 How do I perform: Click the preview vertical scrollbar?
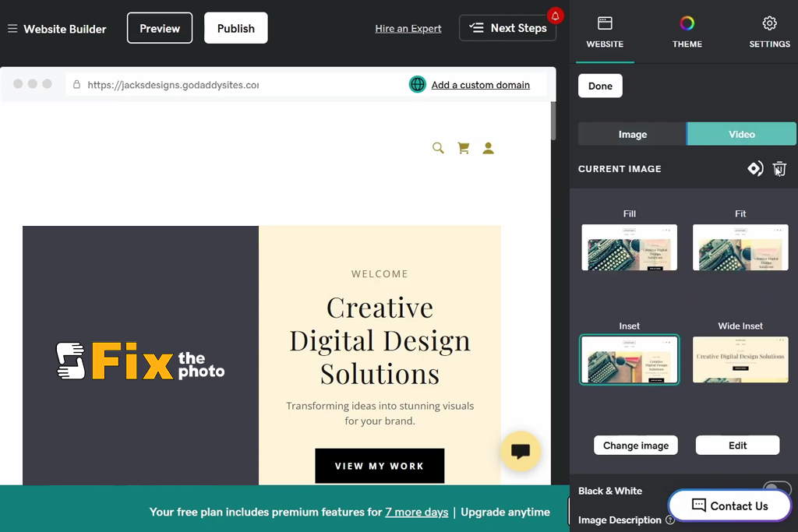(553, 121)
